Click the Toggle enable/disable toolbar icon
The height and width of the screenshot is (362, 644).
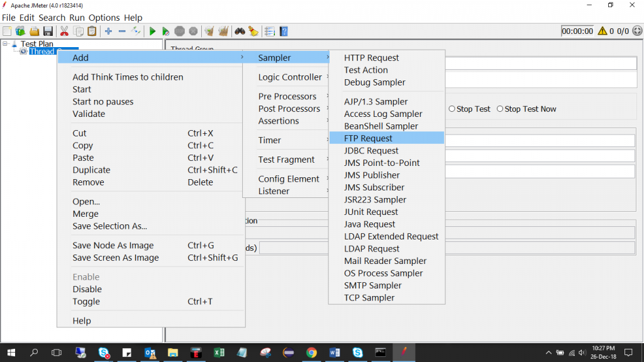[x=136, y=31]
